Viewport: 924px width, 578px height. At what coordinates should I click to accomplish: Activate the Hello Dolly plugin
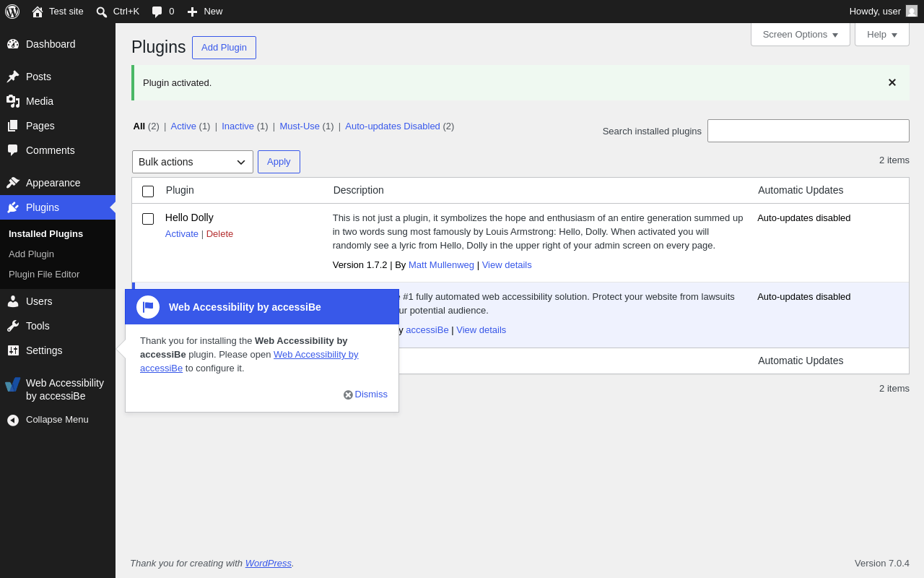coord(182,233)
